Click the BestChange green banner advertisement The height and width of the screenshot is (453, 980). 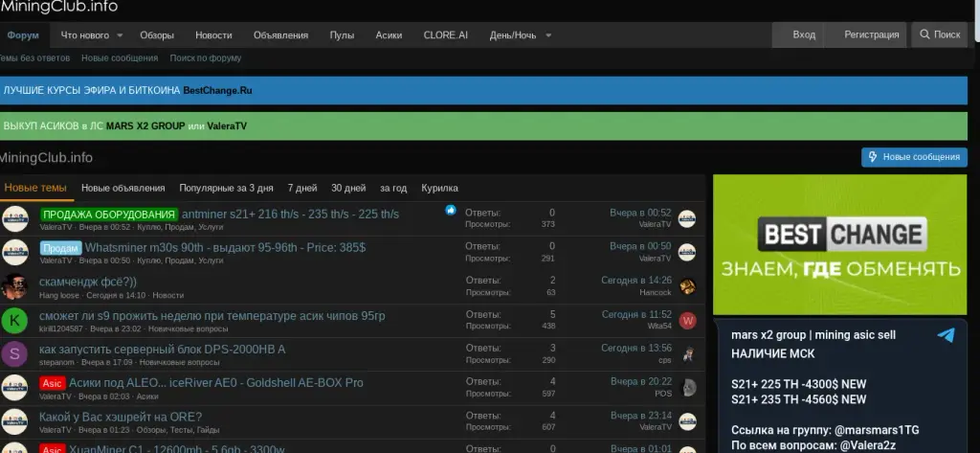(840, 244)
